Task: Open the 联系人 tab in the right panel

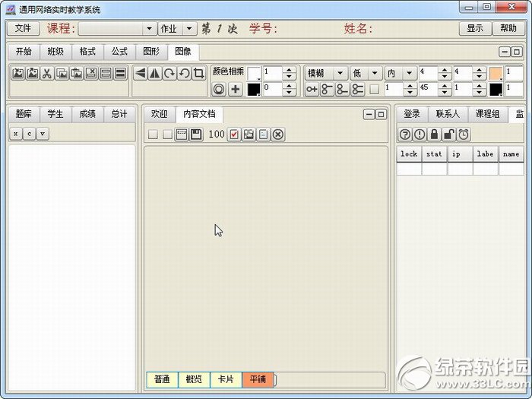Action: click(x=448, y=114)
